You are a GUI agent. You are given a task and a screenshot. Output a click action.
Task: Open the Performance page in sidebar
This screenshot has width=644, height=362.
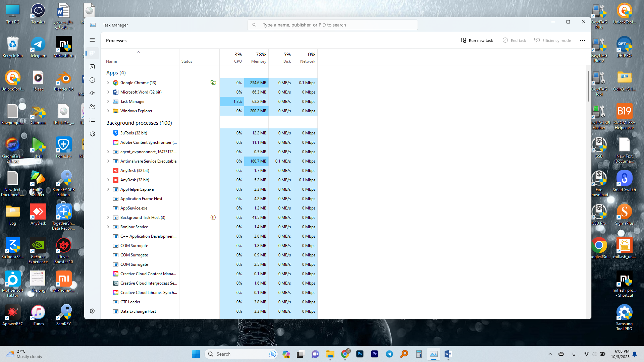click(92, 67)
